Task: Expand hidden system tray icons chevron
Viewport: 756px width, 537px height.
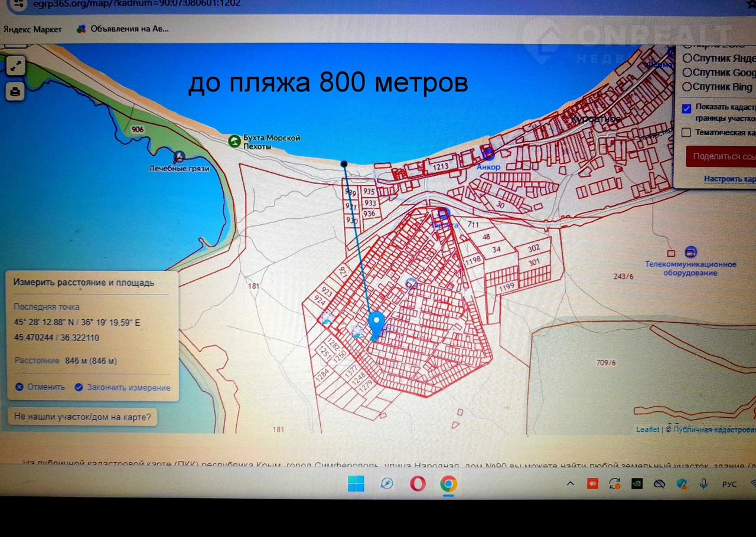Action: point(570,484)
